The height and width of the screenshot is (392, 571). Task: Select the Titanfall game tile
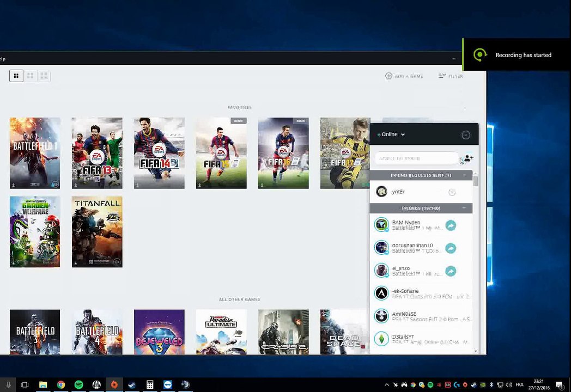coord(97,232)
